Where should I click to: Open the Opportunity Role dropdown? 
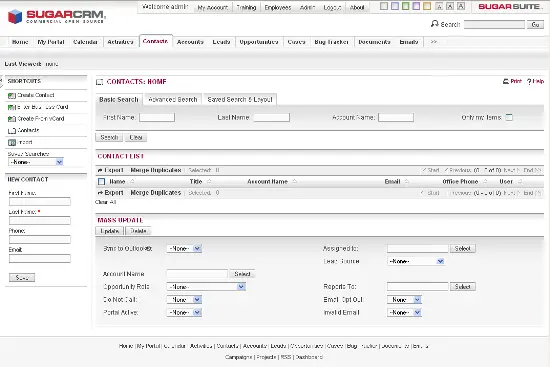pyautogui.click(x=206, y=287)
